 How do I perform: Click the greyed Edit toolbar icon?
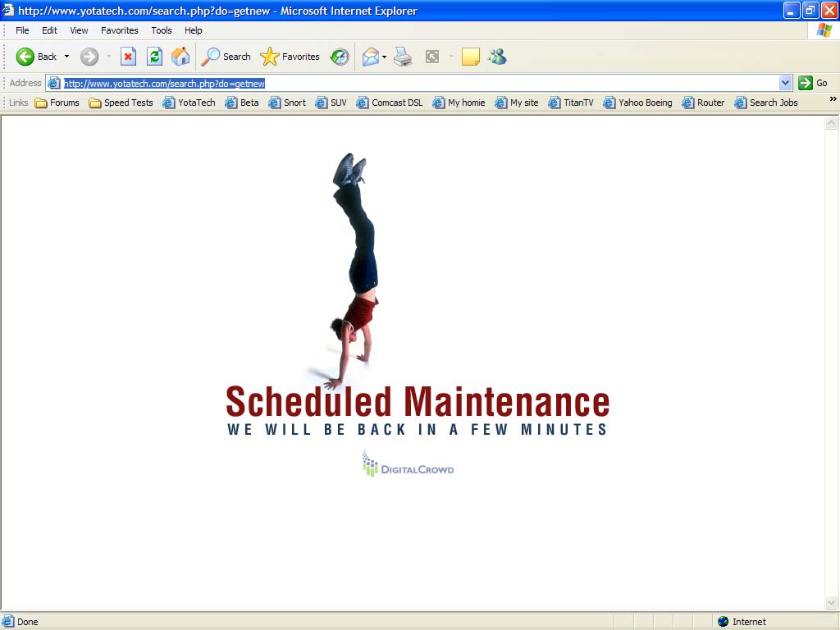pos(432,57)
